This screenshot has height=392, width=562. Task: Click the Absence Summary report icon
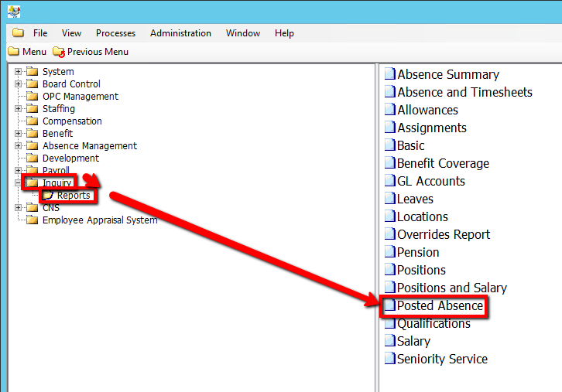click(390, 75)
